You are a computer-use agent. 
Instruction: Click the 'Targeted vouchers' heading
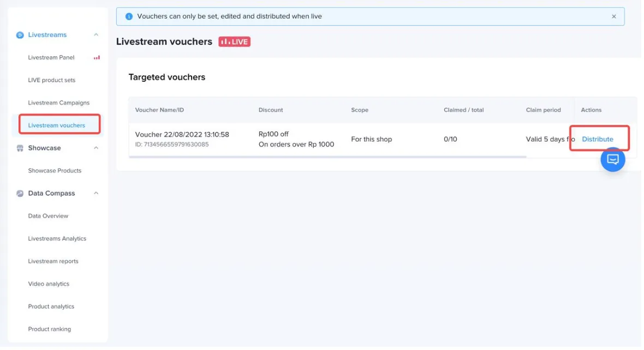click(168, 77)
